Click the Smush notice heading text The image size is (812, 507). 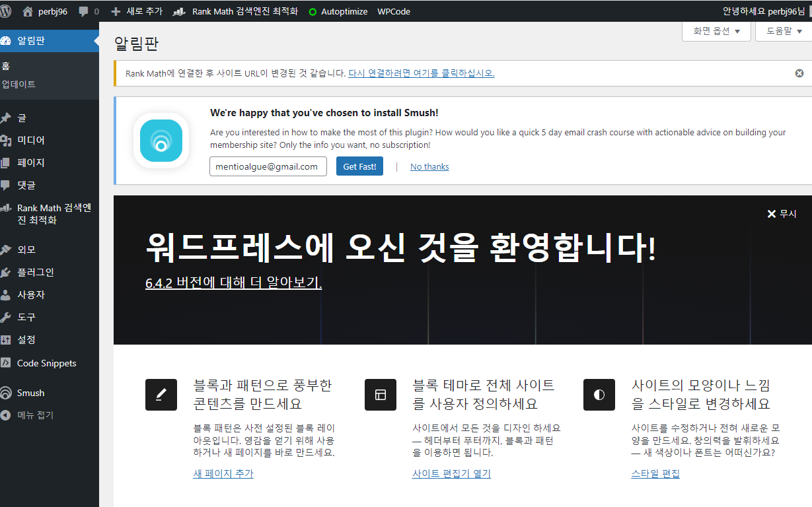tap(324, 113)
